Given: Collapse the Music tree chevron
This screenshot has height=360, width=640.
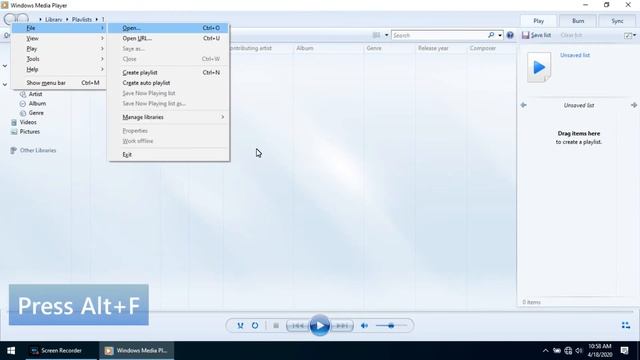Looking at the screenshot, I should [x=5, y=84].
